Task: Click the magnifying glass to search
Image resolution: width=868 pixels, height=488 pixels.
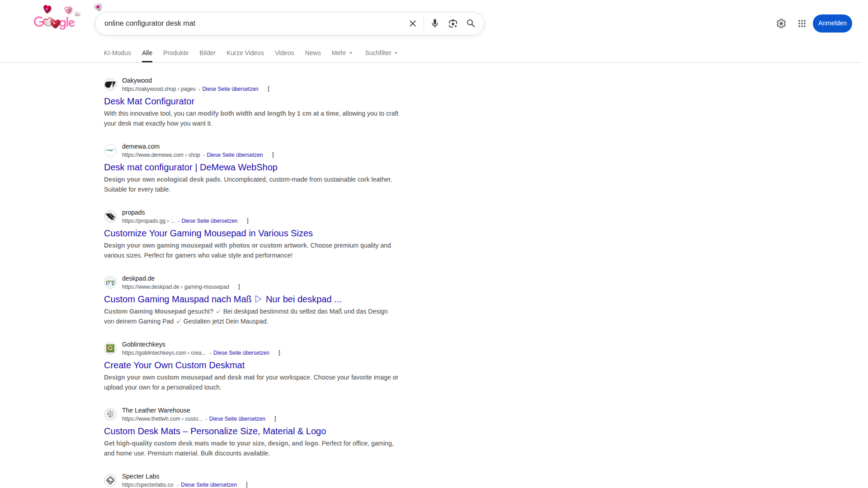Action: 471,23
